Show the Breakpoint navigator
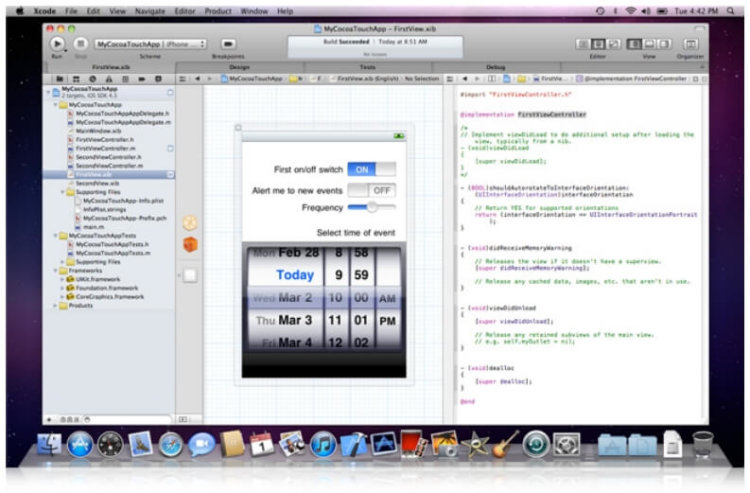 point(142,79)
